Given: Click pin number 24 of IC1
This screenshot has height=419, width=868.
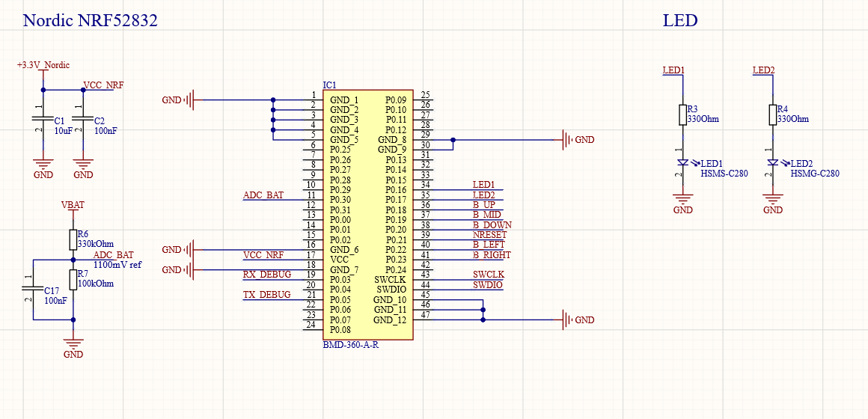Looking at the screenshot, I should (311, 325).
